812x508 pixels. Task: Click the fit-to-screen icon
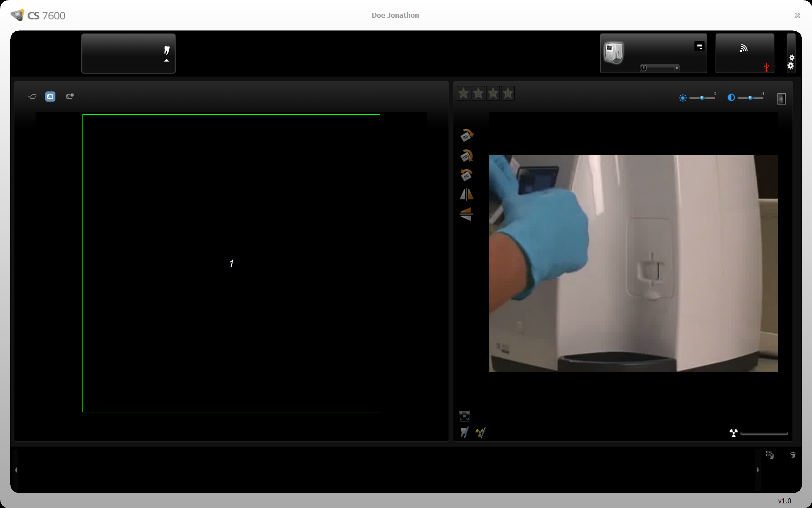coord(464,416)
